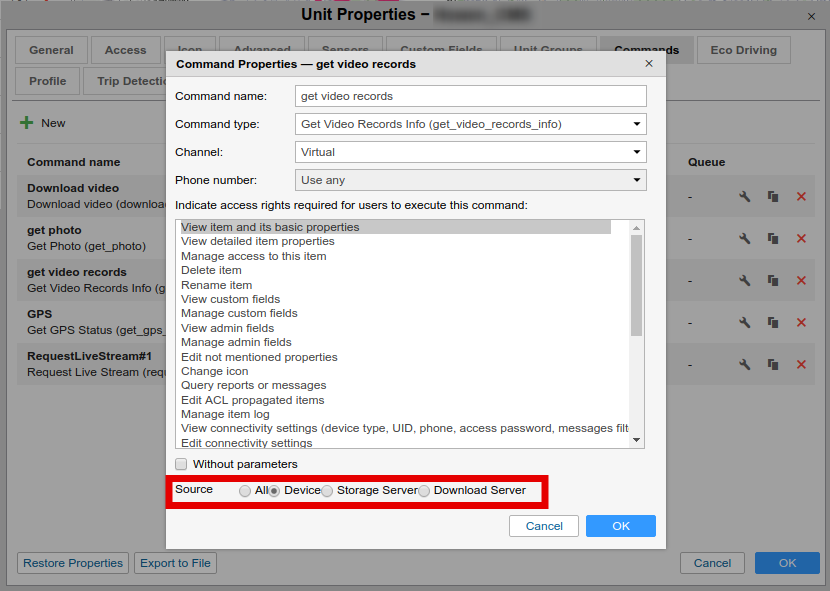
Task: Open the Access tab
Action: click(x=125, y=50)
